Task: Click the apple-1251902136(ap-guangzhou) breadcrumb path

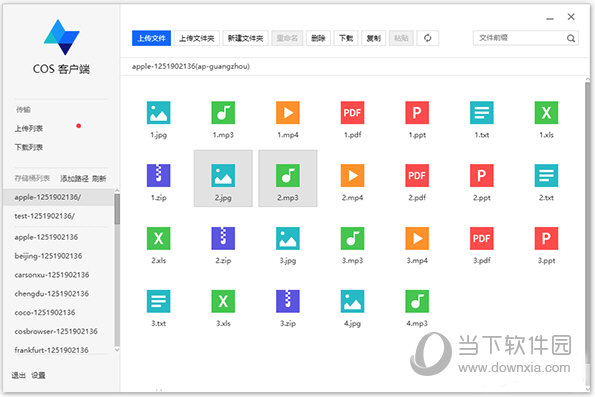Action: click(191, 66)
